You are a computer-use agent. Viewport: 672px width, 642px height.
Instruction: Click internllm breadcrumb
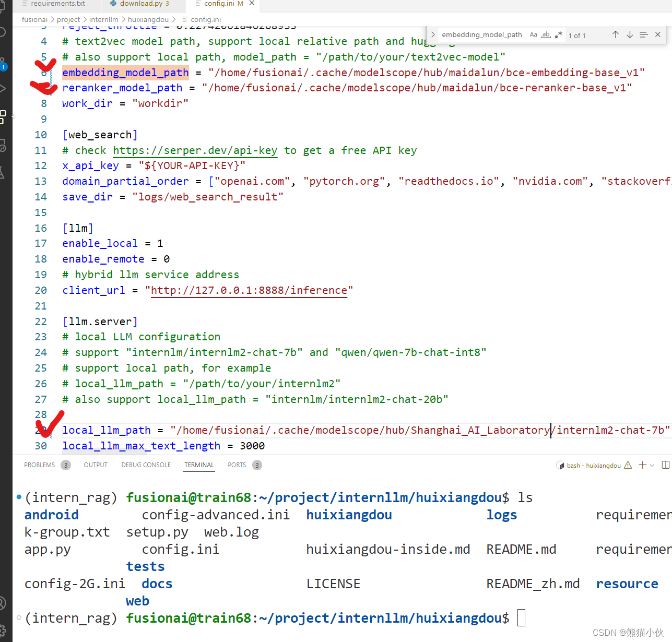point(103,19)
